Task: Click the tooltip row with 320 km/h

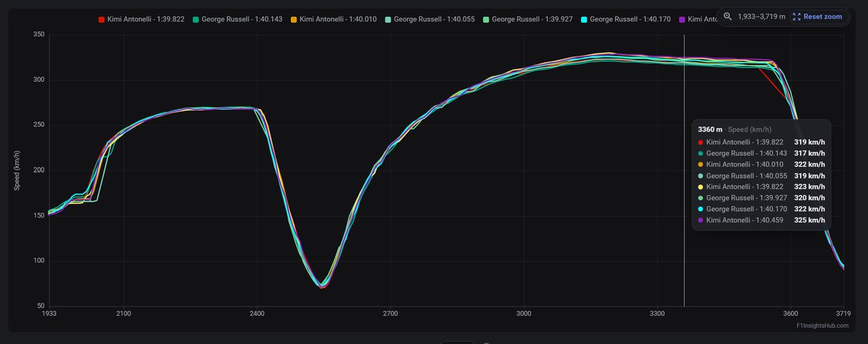Action: [762, 197]
